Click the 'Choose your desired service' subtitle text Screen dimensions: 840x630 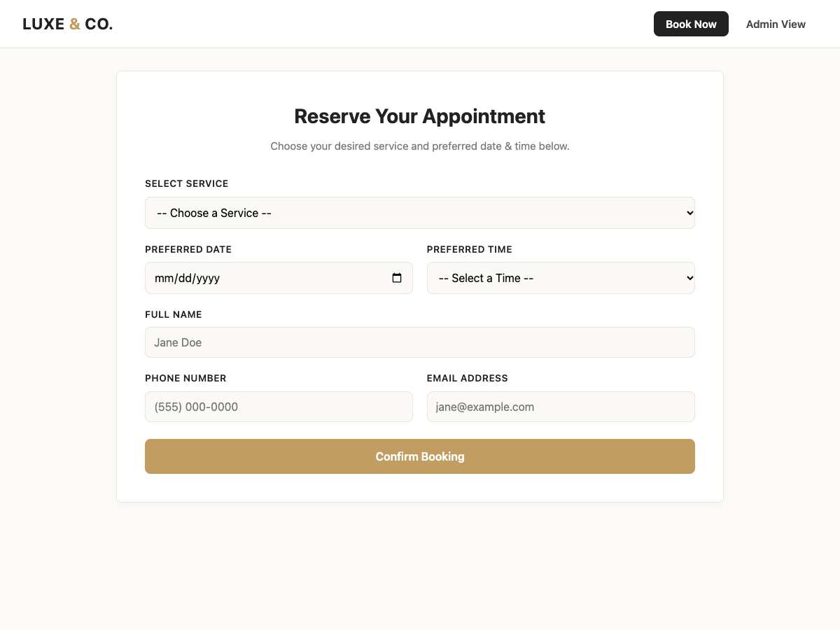[420, 146]
